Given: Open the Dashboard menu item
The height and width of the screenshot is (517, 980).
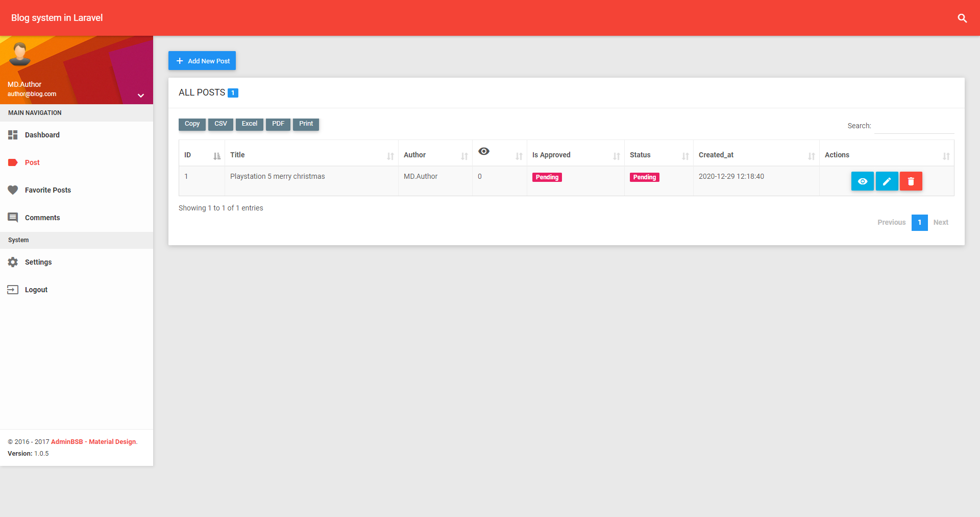Looking at the screenshot, I should 77,135.
